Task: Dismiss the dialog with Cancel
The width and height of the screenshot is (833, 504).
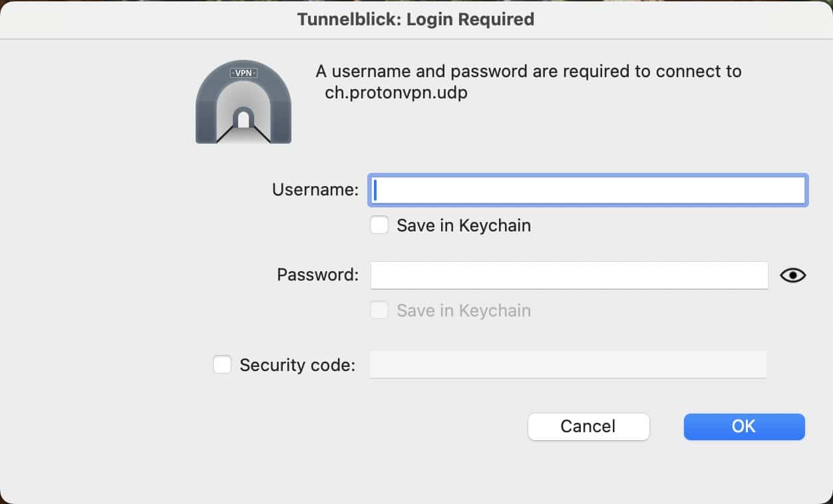Action: 588,426
